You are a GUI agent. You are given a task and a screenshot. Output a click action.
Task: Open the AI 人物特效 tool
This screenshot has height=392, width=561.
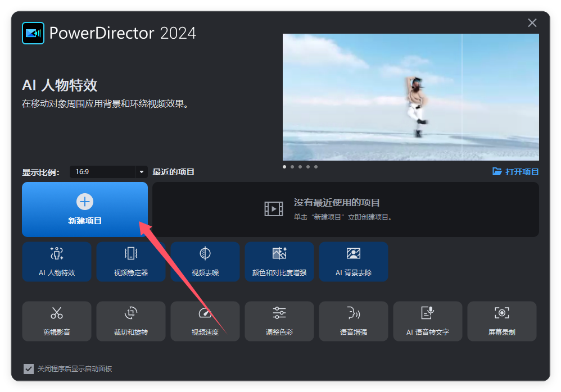(x=57, y=261)
